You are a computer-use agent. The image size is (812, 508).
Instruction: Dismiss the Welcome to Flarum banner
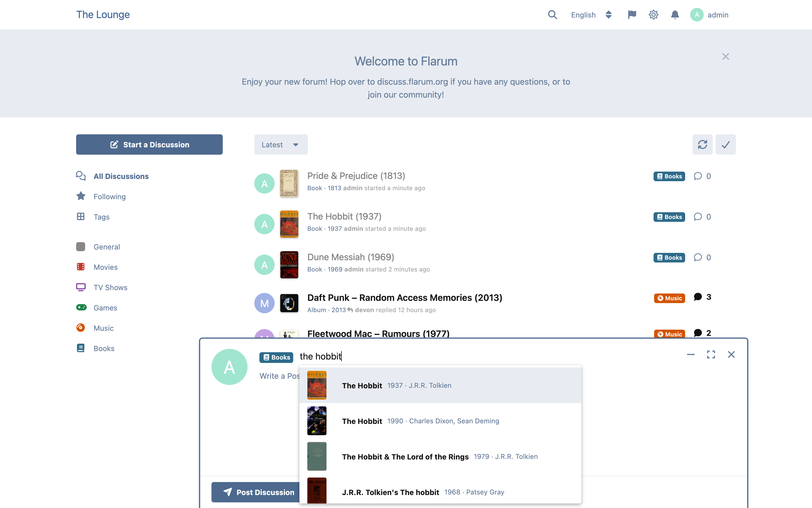click(725, 56)
